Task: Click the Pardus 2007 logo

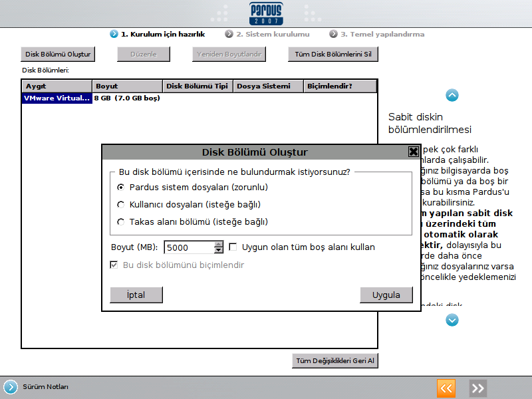Action: click(266, 13)
